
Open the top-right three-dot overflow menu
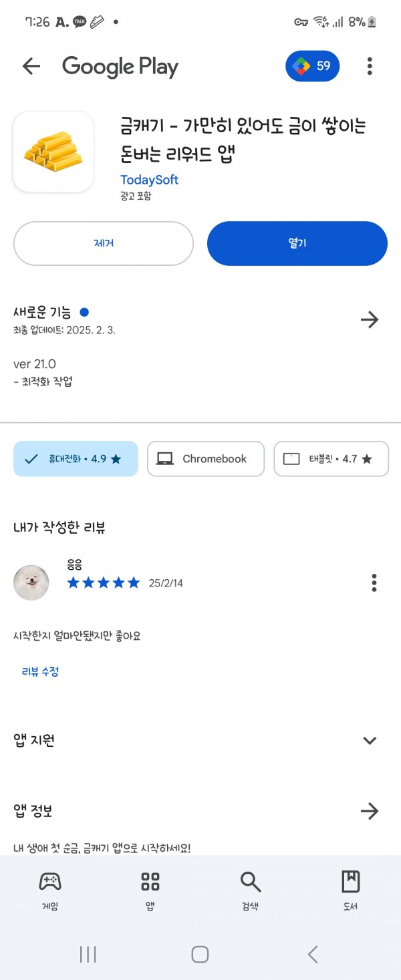(370, 65)
